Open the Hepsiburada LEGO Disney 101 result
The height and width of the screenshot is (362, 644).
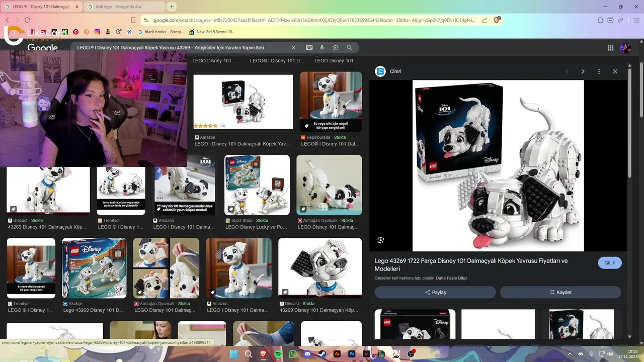coord(331,102)
